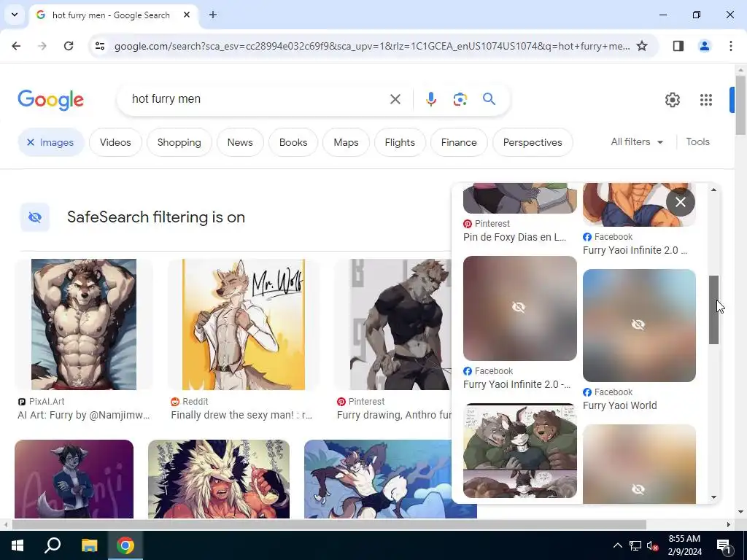Open Pin de Foxy Dias link
Image resolution: width=747 pixels, height=560 pixels.
(x=514, y=237)
